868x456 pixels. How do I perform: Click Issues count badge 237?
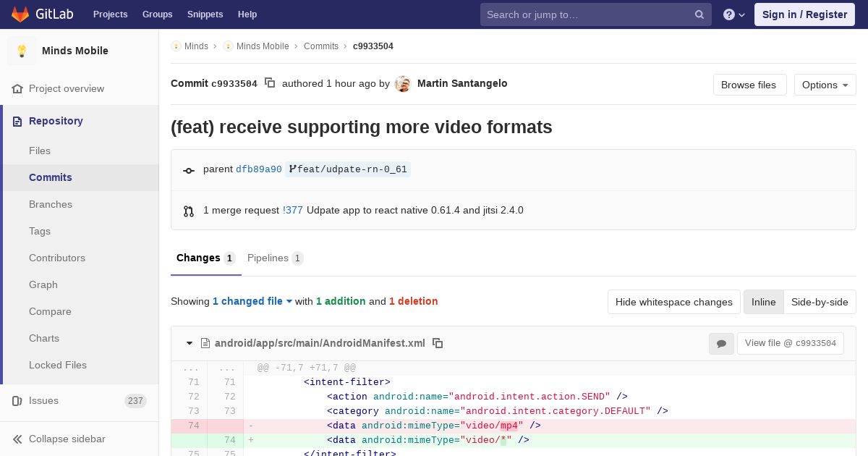[135, 401]
